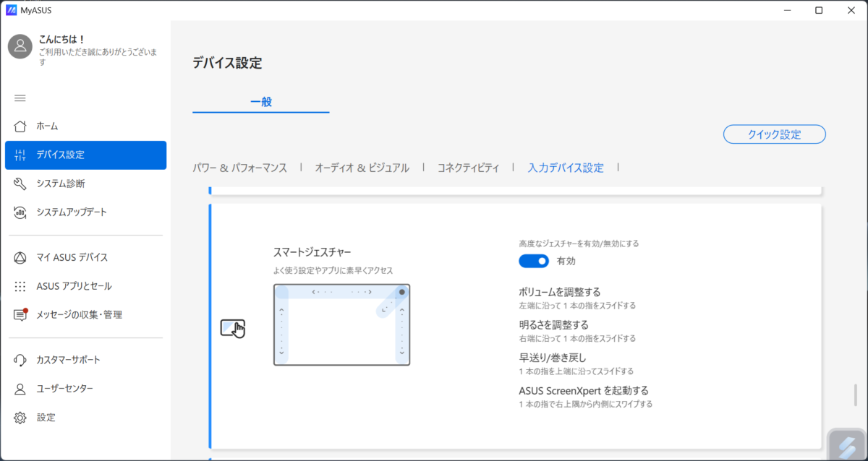This screenshot has width=868, height=461.
Task: Select 入力デバイス設定 section
Action: 566,168
